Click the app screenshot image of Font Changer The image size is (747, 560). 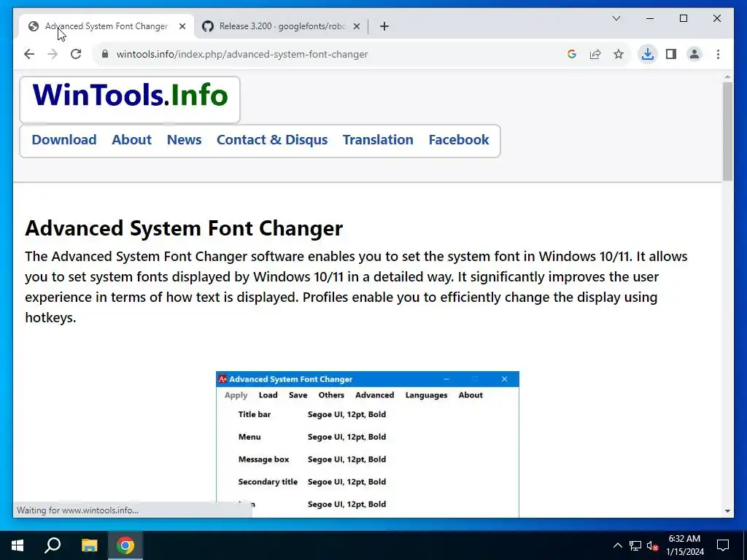point(368,444)
